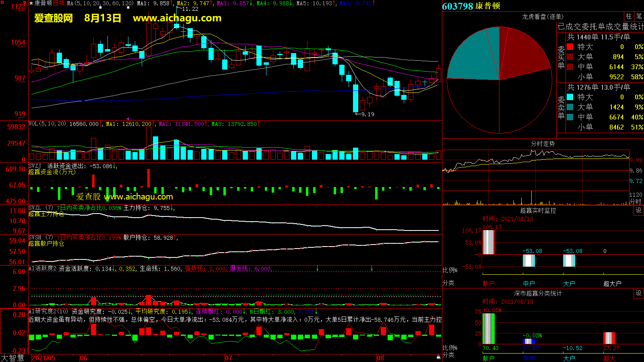Click cyan 特大 sell-order legend swatch
Screen dimensions: 644x362
(x=570, y=97)
